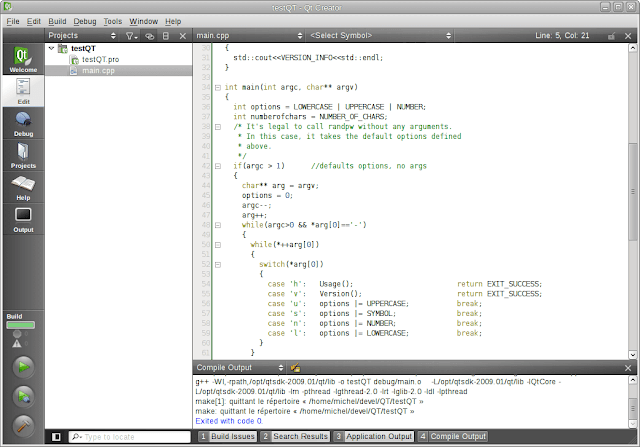Toggle synchronize with editor link icon

tap(149, 36)
